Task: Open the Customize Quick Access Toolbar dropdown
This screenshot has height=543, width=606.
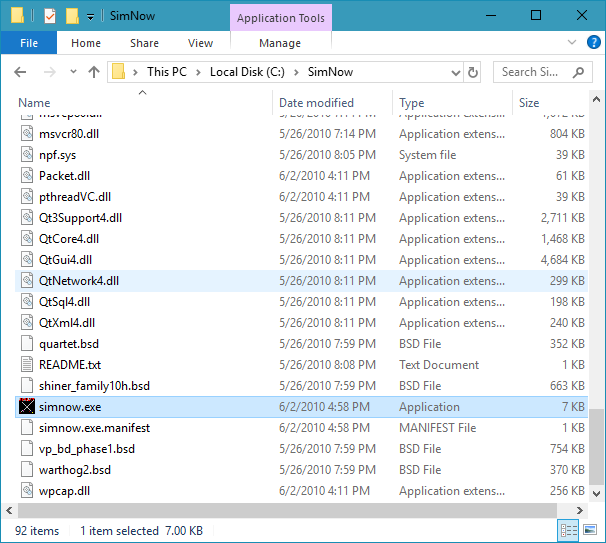Action: (90, 16)
